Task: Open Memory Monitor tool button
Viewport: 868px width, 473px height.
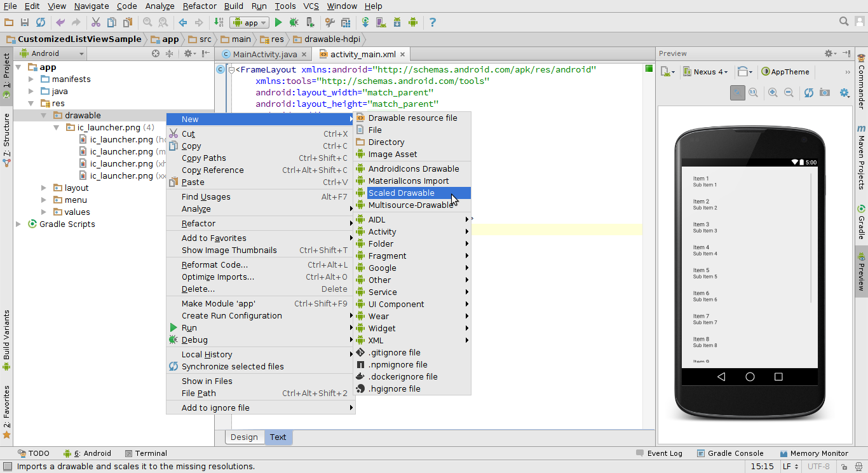Action: [x=813, y=453]
